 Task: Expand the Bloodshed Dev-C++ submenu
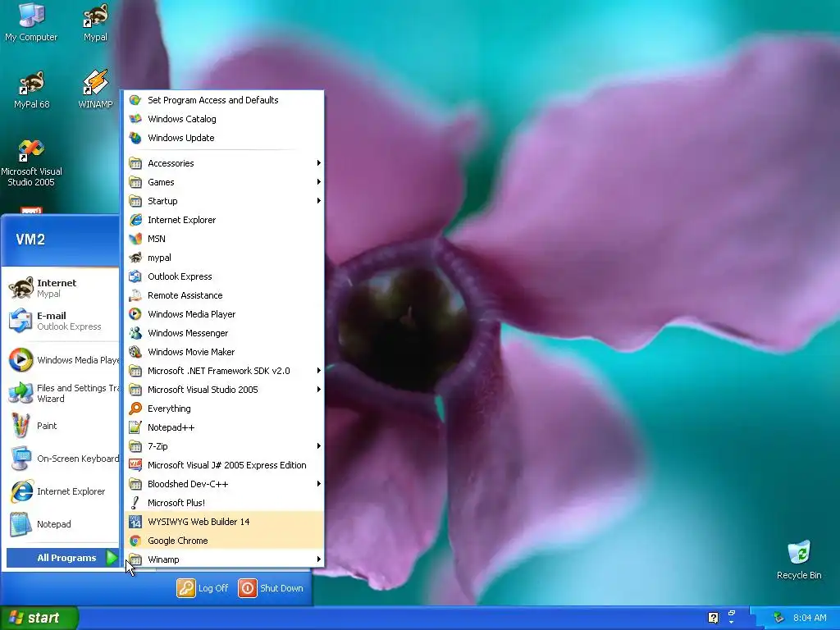point(224,484)
